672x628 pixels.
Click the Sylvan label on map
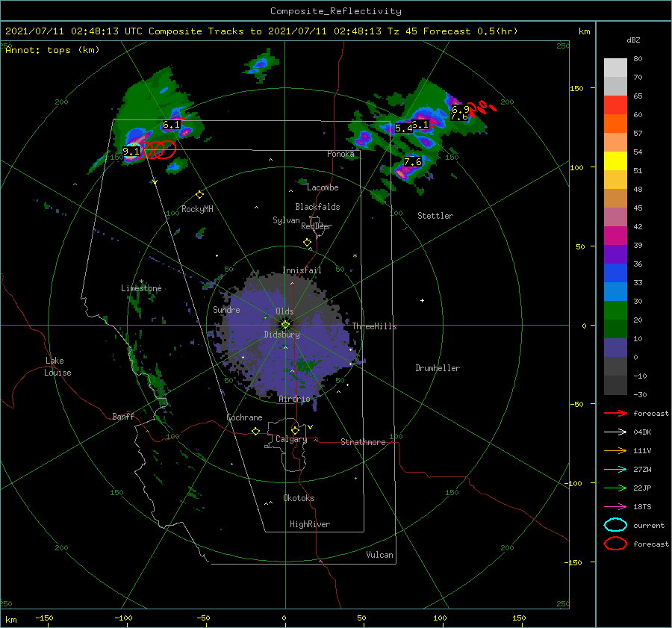(x=286, y=220)
